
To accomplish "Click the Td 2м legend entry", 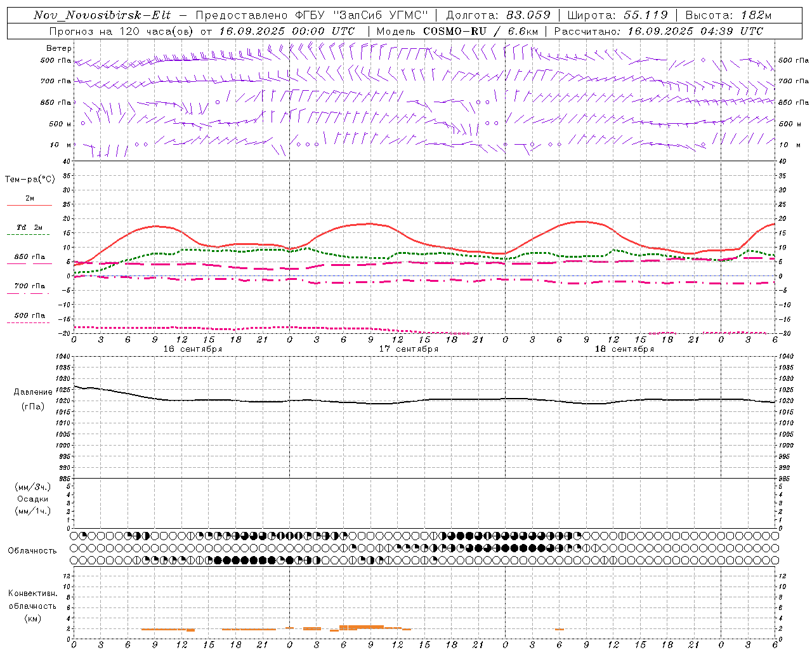I will coord(29,227).
